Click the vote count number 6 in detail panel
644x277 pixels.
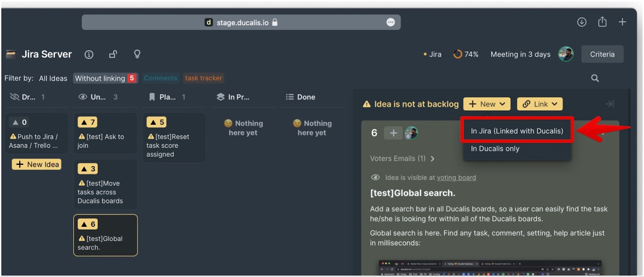(x=374, y=133)
